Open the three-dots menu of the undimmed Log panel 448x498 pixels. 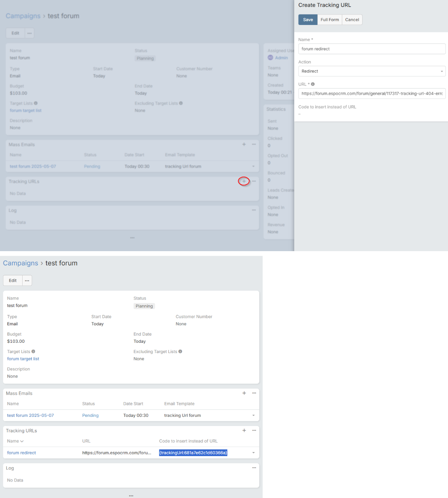254,468
